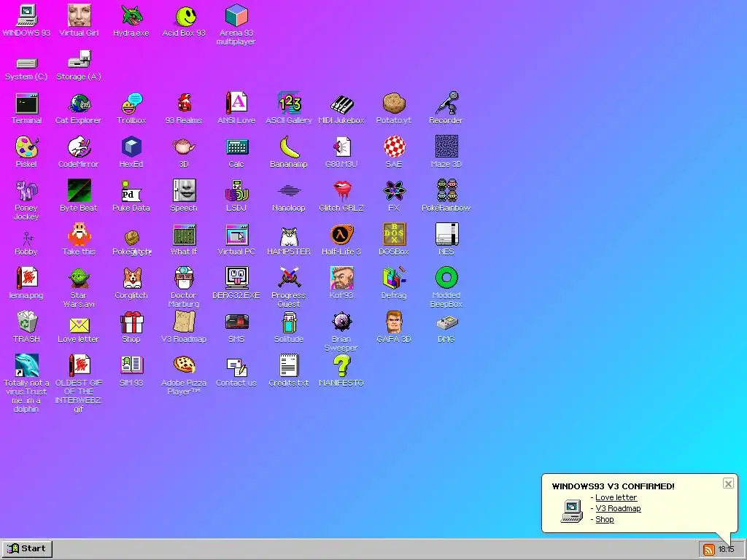Launch MIDI Jukebox piano icon

click(341, 104)
